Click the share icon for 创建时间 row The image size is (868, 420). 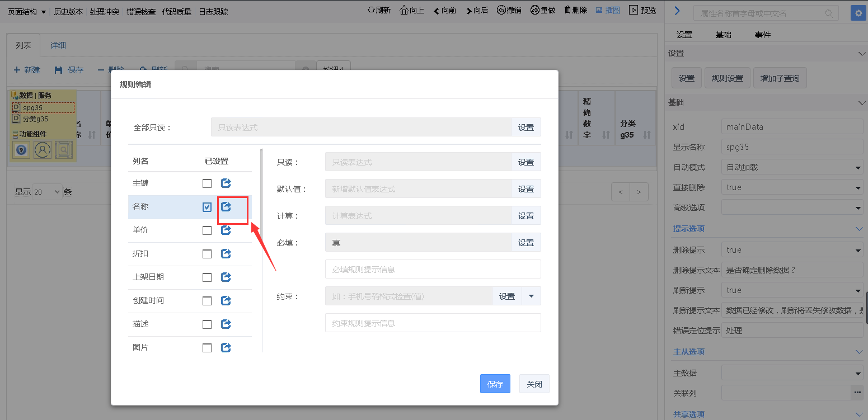(x=226, y=301)
